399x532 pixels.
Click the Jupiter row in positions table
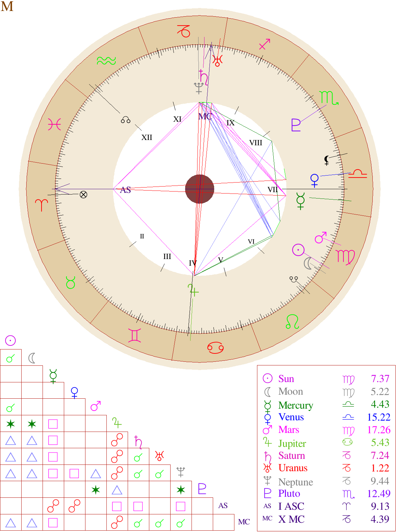pyautogui.click(x=326, y=443)
